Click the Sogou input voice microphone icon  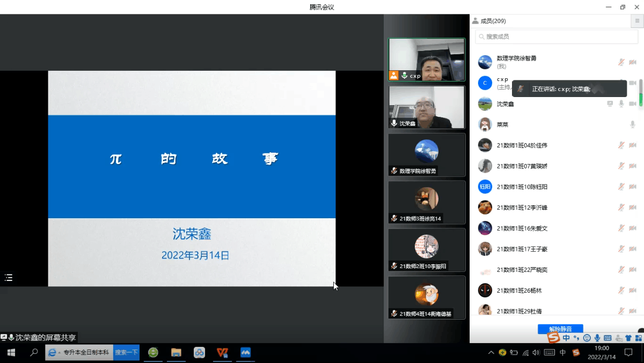point(597,338)
